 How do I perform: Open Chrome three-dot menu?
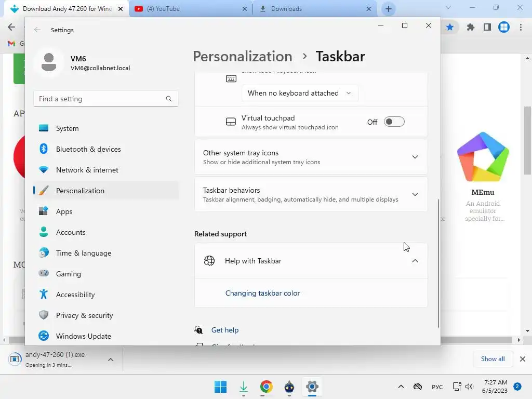point(521,27)
